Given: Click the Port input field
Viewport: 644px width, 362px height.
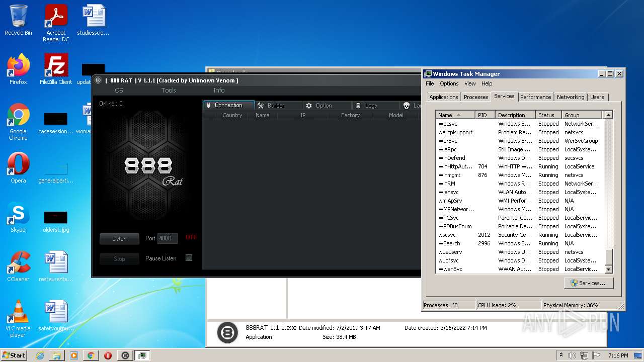Looking at the screenshot, I should (168, 238).
